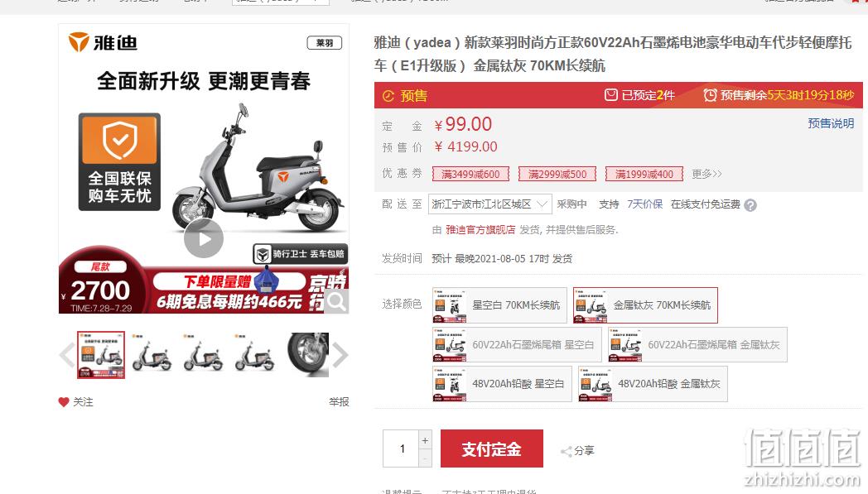Screen dimensions: 868x494
Task: Play the product video
Action: pos(204,238)
